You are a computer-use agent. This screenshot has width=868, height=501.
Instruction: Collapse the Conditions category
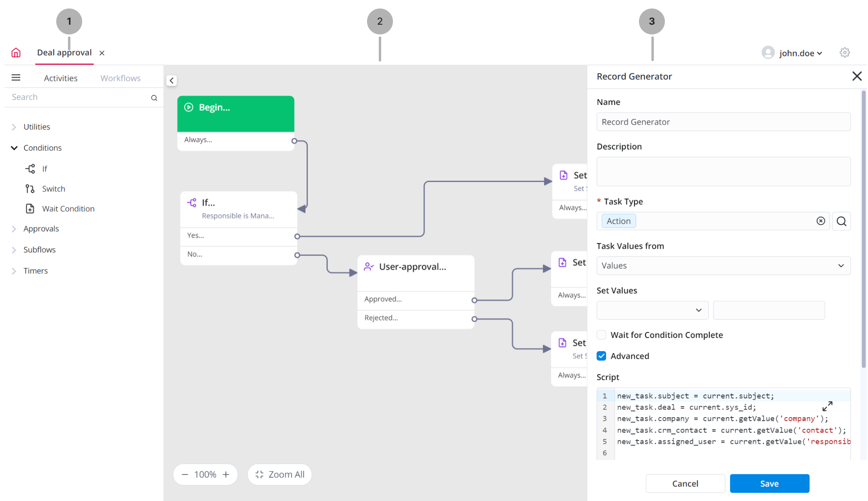tap(14, 148)
